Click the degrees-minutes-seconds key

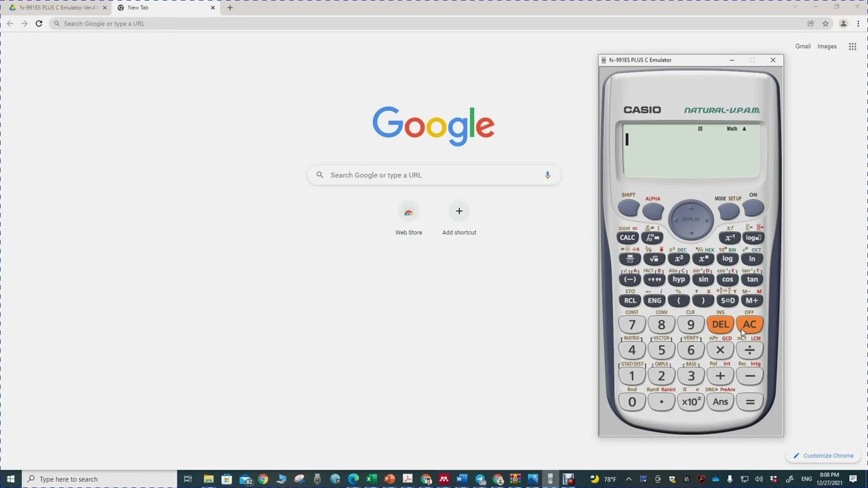click(654, 279)
